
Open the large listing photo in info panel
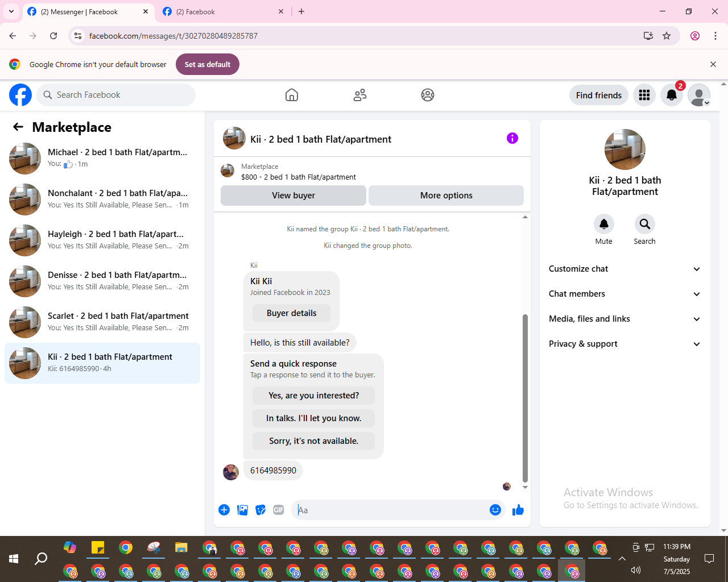click(x=625, y=149)
